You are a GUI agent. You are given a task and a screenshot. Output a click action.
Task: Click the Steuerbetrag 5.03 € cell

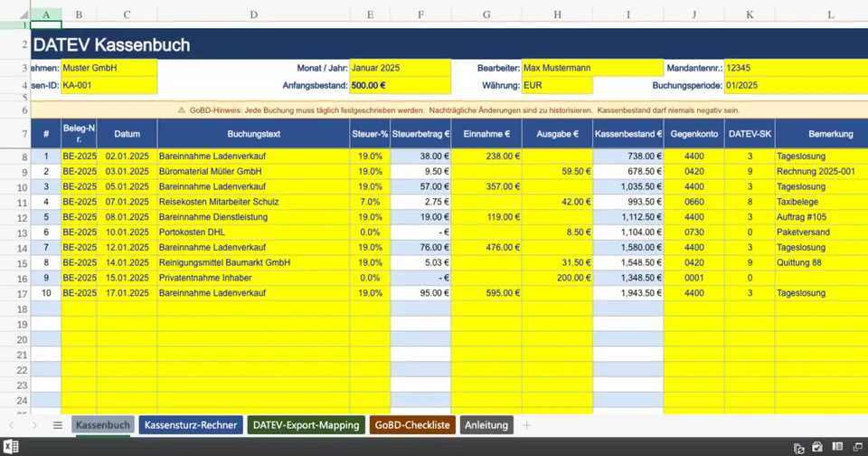420,262
